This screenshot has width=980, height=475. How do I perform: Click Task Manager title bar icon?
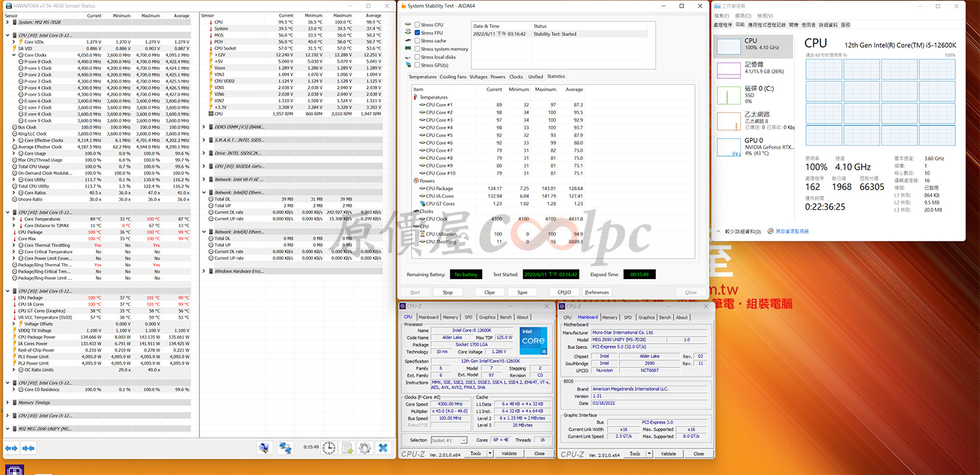718,5
